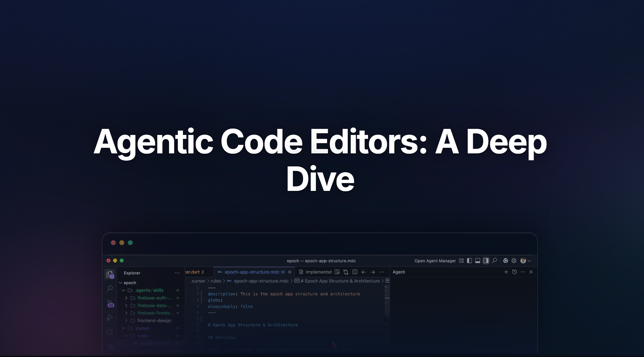Click the alwaysApply: false line

coord(230,306)
